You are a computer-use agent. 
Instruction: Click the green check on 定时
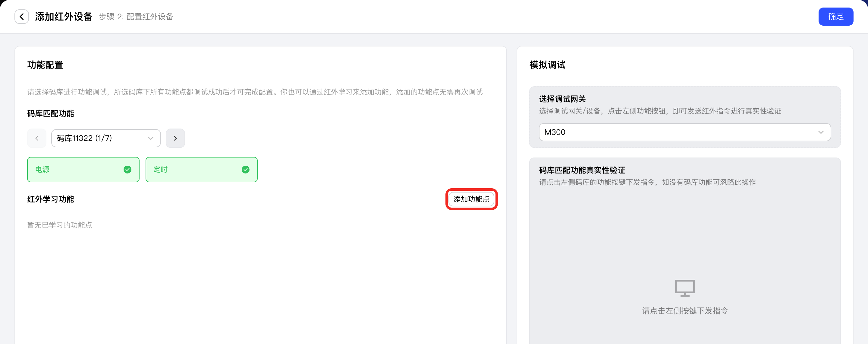pos(246,170)
